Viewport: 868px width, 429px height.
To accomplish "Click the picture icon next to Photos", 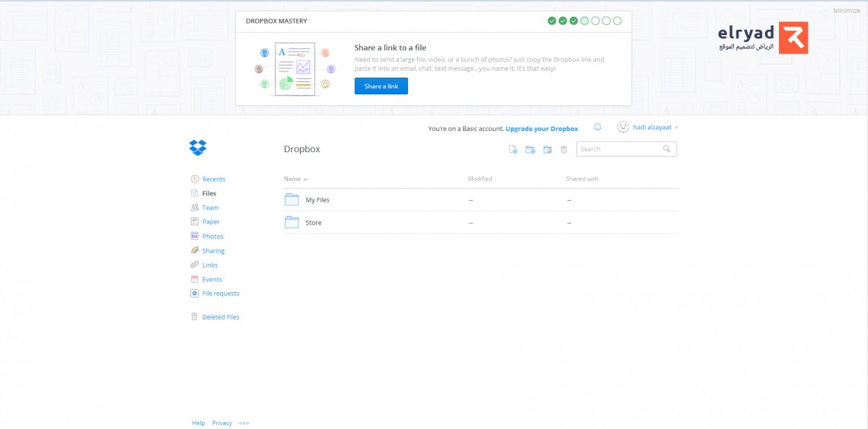I will click(194, 236).
